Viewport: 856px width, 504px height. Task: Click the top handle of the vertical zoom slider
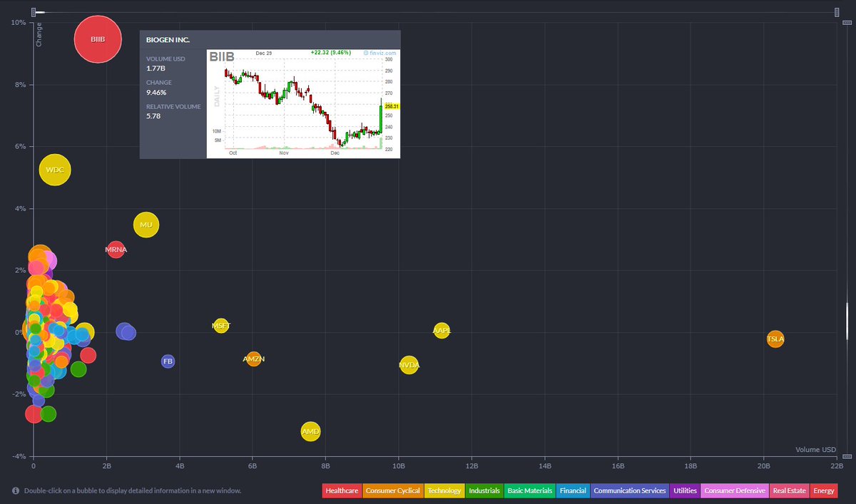(847, 22)
